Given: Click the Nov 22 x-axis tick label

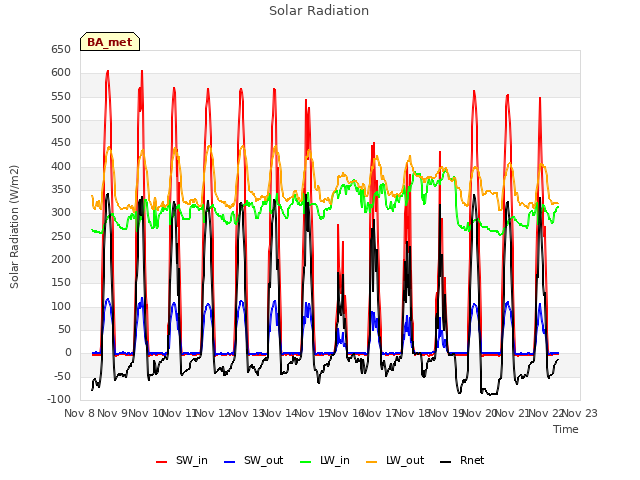Looking at the screenshot, I should [546, 413].
